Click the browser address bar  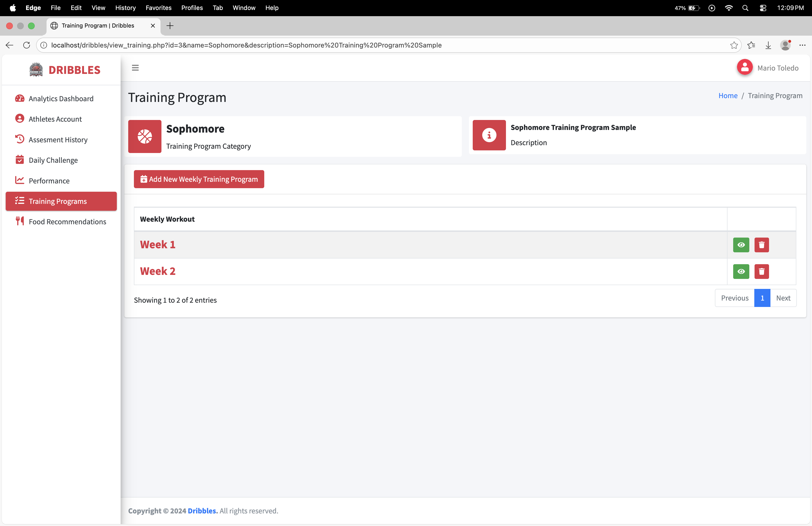point(246,45)
